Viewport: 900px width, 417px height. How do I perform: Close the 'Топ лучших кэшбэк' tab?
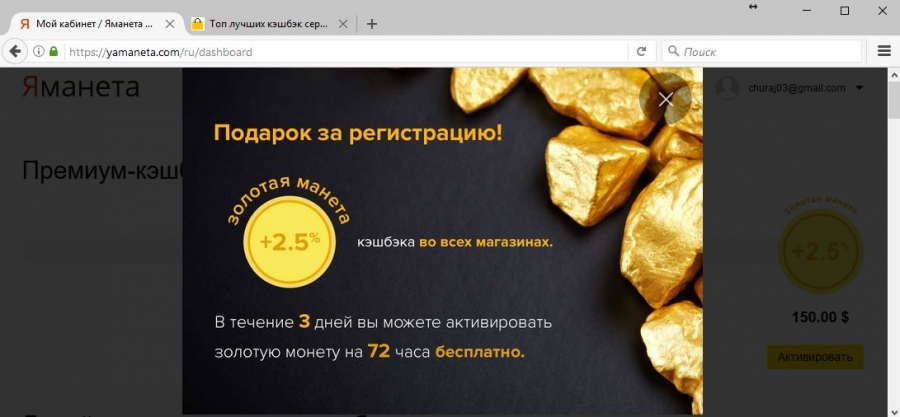coord(343,24)
